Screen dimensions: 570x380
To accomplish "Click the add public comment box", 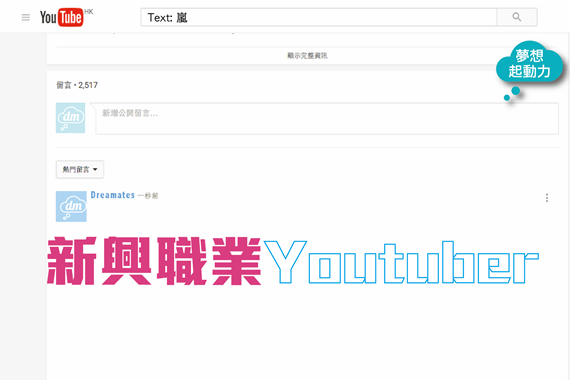I will 326,119.
